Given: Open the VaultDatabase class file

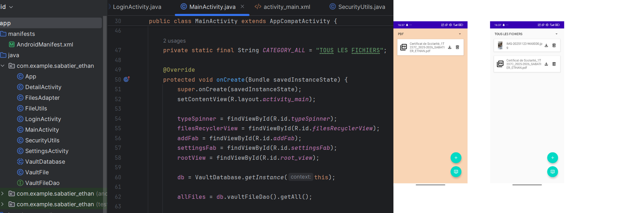Looking at the screenshot, I should 45,162.
